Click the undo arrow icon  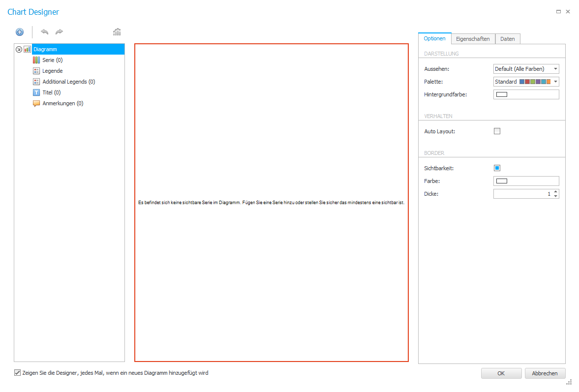coord(45,32)
